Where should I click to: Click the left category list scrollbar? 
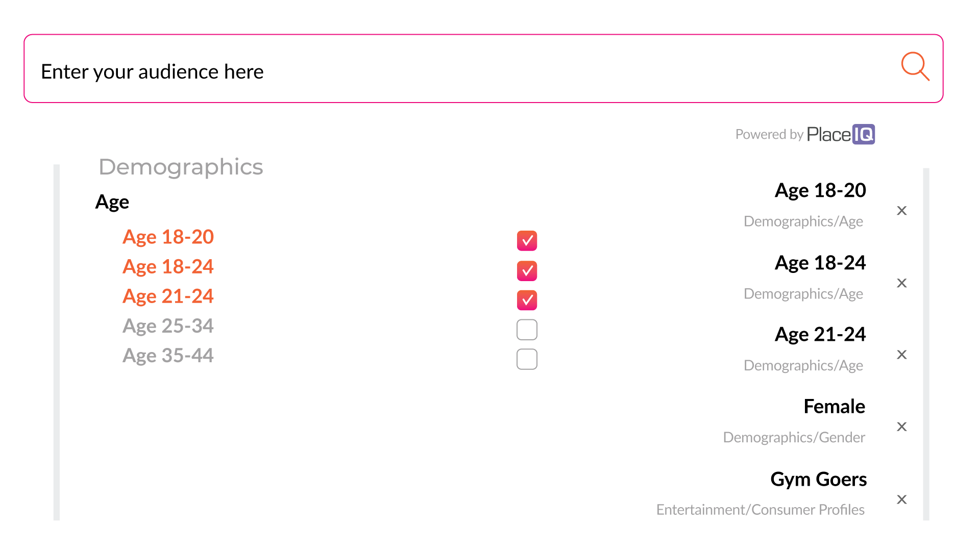tap(57, 342)
